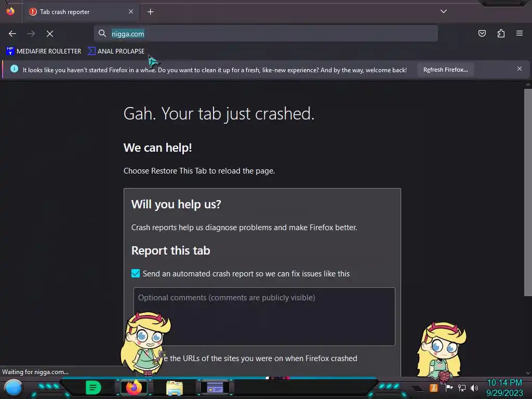Click the 'Will you help us?' heading
This screenshot has height=399, width=532.
click(176, 204)
